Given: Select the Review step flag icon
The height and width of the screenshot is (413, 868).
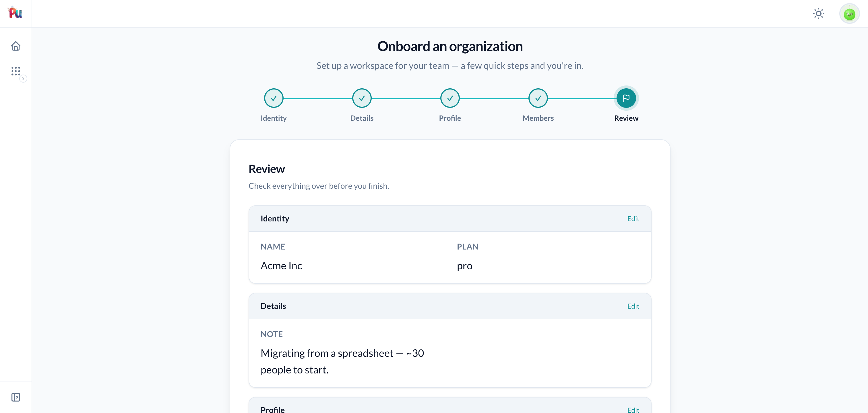Looking at the screenshot, I should pos(626,98).
